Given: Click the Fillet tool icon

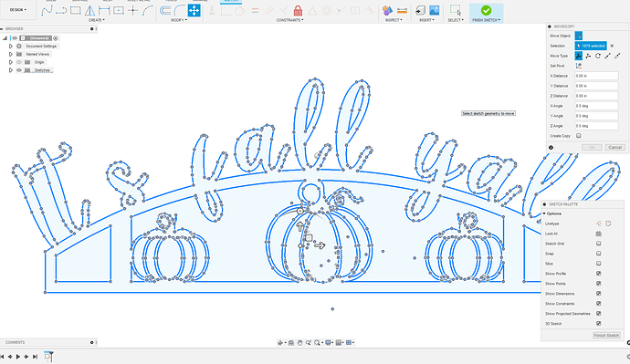Looking at the screenshot, I should [x=180, y=10].
